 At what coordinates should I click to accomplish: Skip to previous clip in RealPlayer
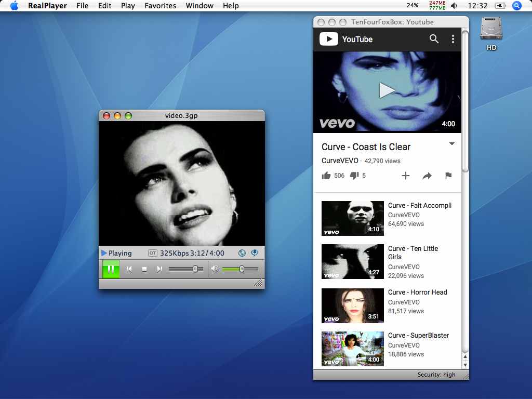(x=129, y=270)
